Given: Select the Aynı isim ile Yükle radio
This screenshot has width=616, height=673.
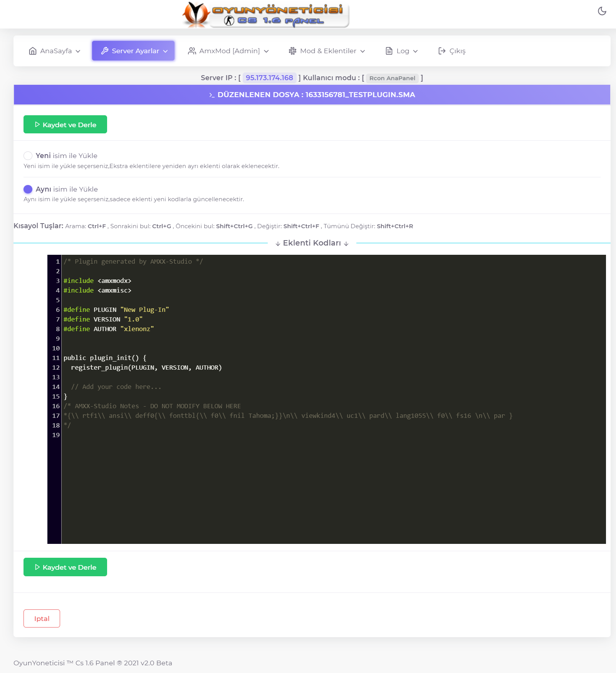Looking at the screenshot, I should tap(28, 189).
